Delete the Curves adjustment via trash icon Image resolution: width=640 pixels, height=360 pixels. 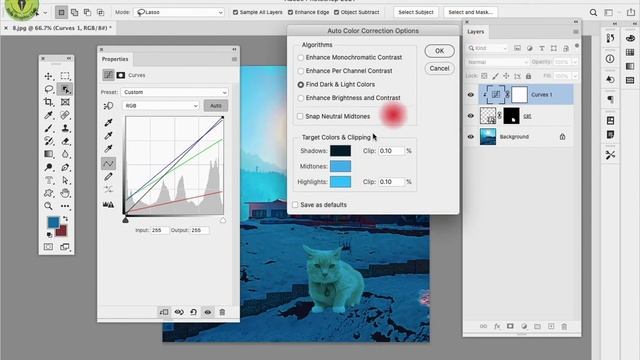point(222,312)
